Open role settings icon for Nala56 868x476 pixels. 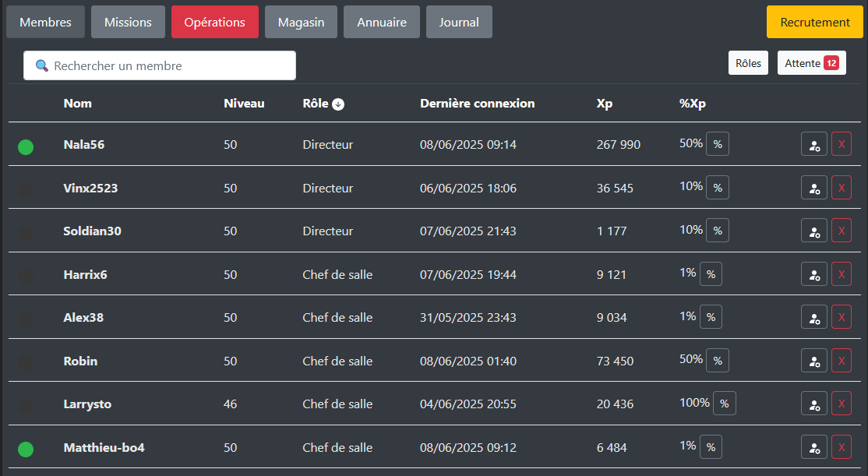(814, 145)
